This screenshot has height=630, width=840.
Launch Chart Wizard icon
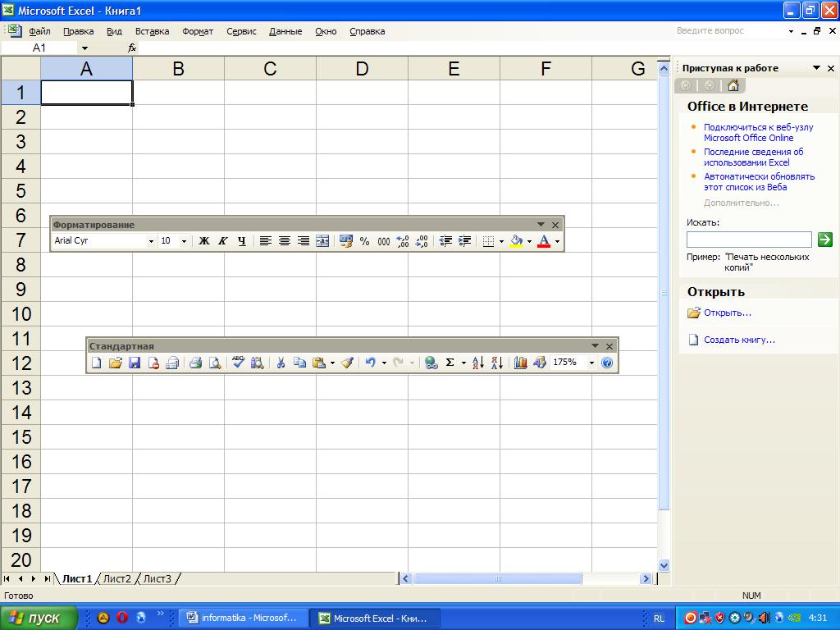[x=521, y=363]
